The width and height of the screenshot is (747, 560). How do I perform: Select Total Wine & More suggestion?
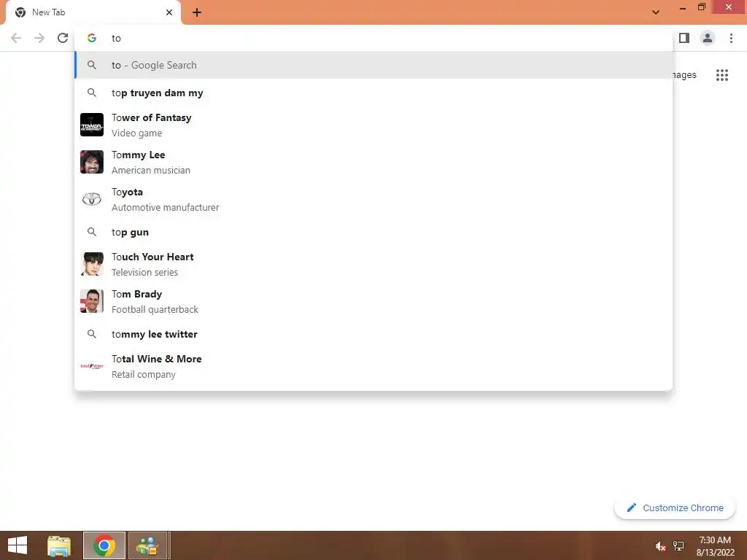pos(373,366)
